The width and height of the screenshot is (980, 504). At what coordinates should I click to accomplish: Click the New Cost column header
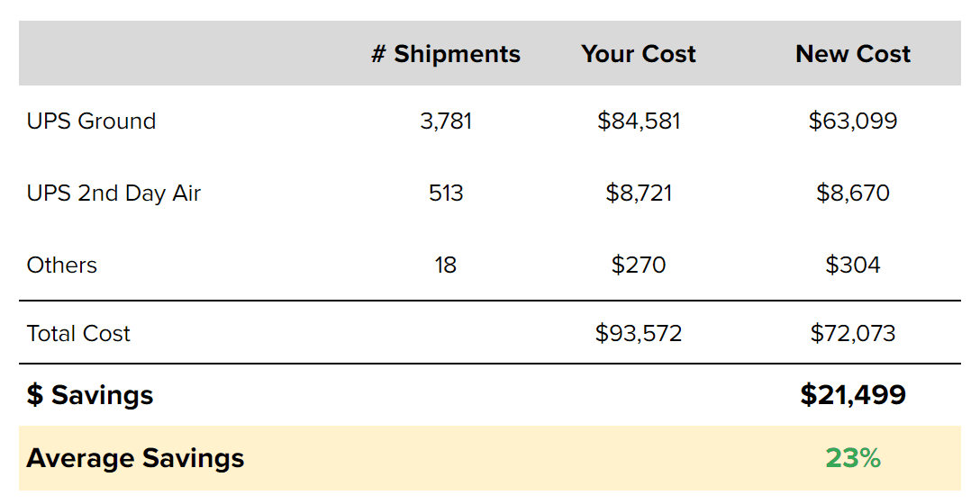pyautogui.click(x=853, y=54)
